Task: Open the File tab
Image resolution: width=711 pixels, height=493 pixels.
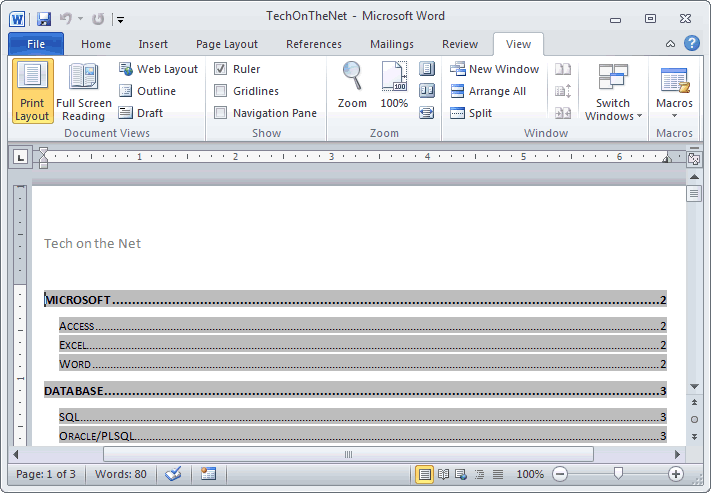Action: point(36,44)
